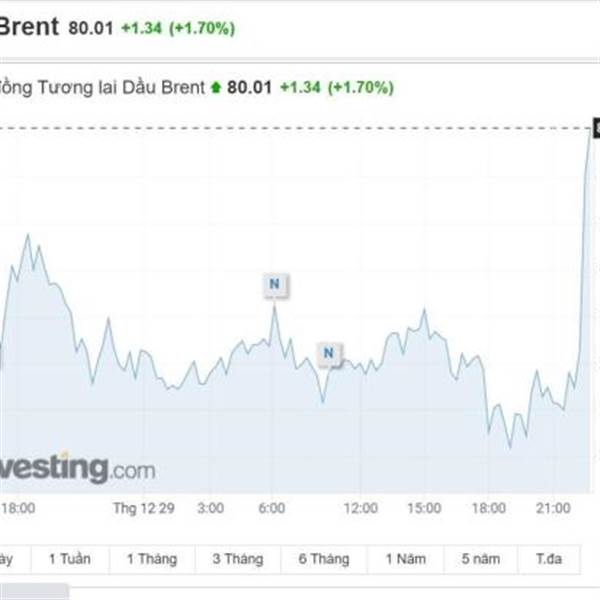
Task: Show maximum range with T.đa
Action: pos(549,559)
